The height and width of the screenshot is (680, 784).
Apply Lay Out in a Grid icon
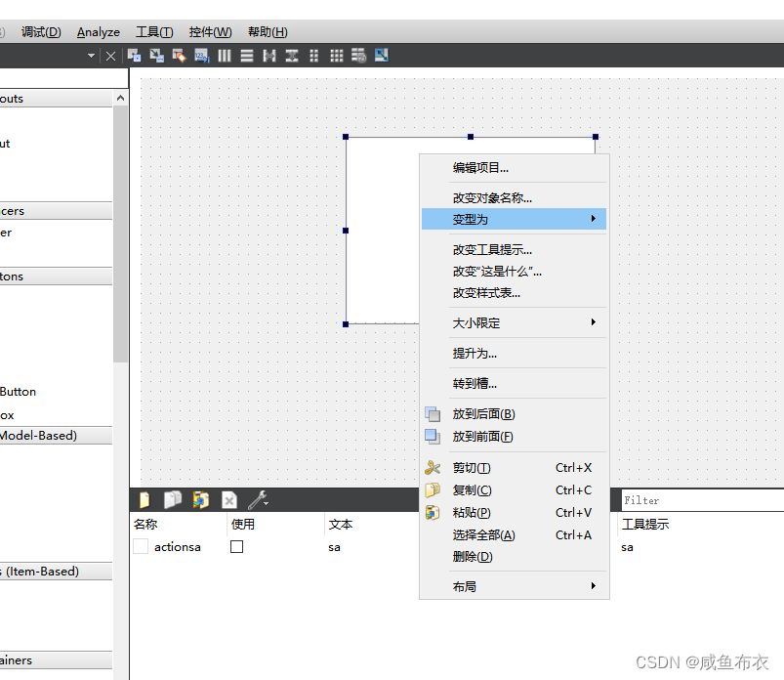[337, 56]
